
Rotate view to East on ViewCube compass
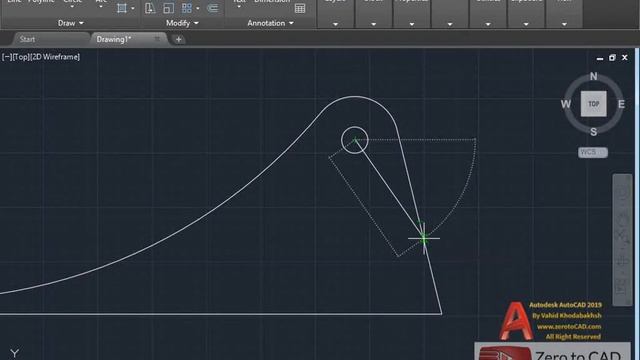621,104
